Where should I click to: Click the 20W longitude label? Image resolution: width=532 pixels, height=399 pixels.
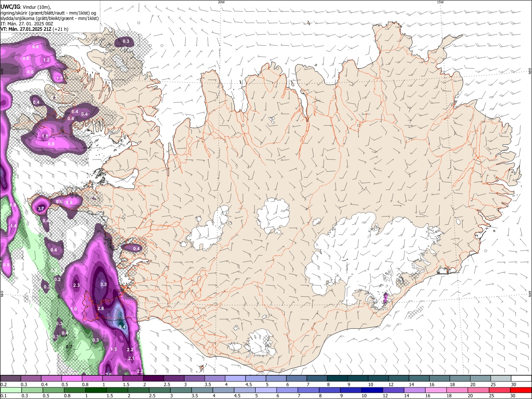(x=221, y=2)
